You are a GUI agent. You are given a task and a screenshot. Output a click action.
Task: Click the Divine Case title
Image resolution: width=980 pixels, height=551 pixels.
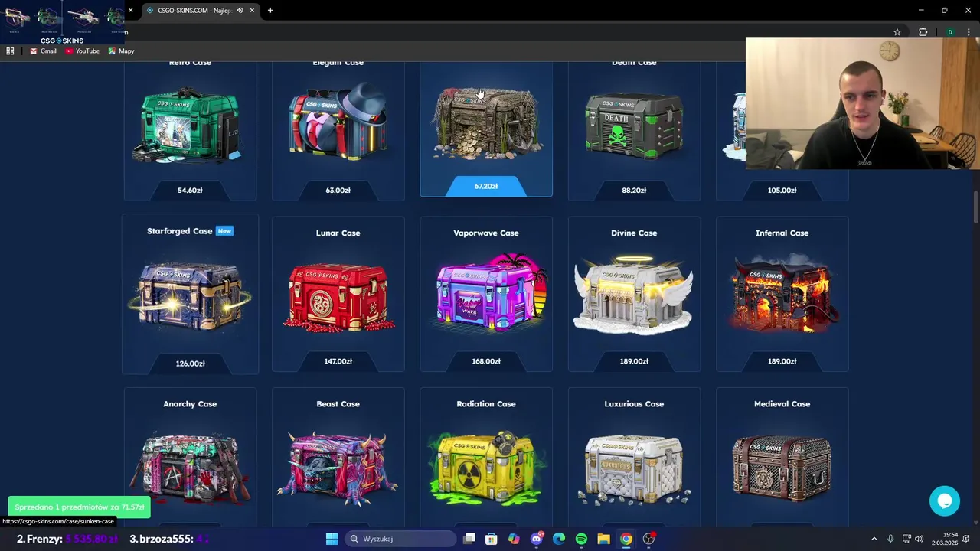634,233
